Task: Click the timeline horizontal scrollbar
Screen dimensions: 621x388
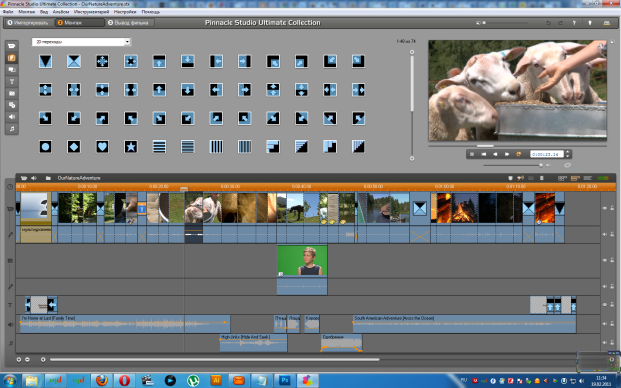Action: [x=214, y=359]
